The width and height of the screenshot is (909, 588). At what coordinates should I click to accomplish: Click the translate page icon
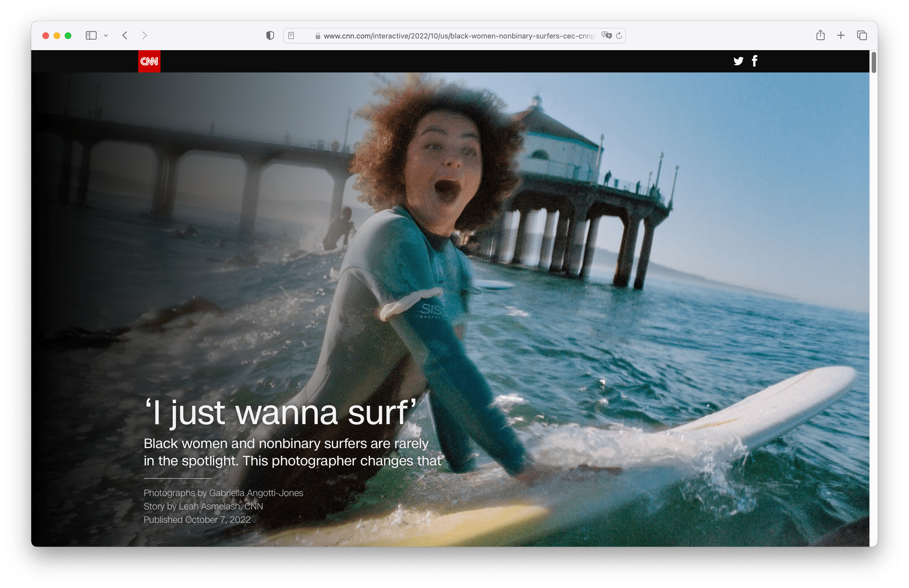click(x=606, y=35)
